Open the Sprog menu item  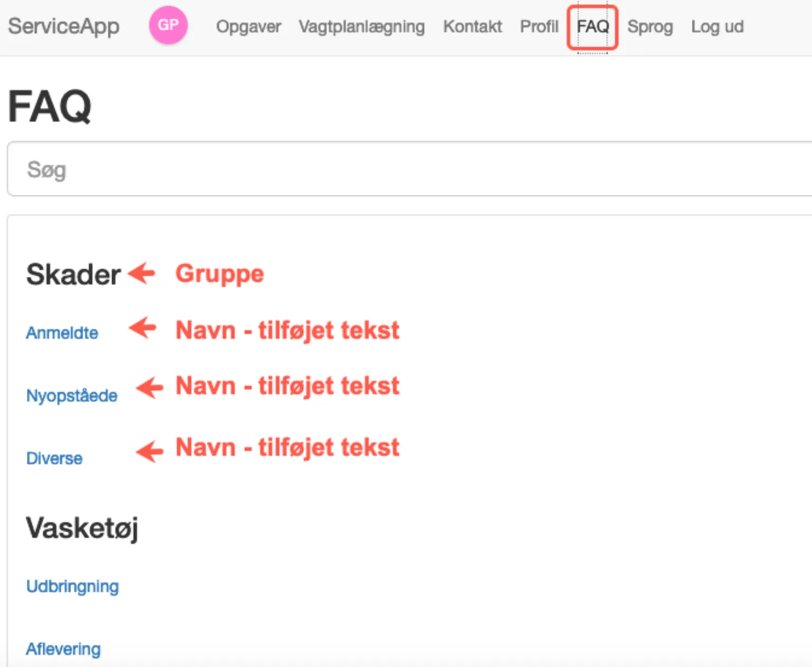tap(650, 26)
